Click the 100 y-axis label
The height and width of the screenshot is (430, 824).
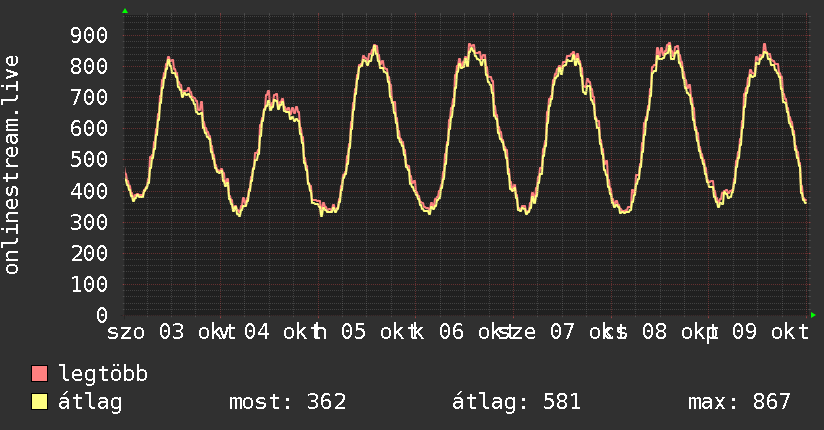[x=89, y=284]
